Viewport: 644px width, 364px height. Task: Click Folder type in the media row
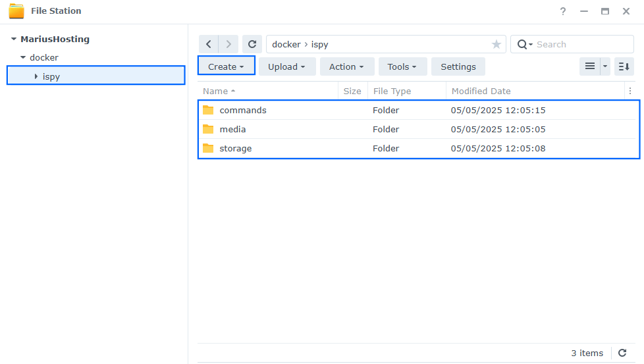(386, 129)
